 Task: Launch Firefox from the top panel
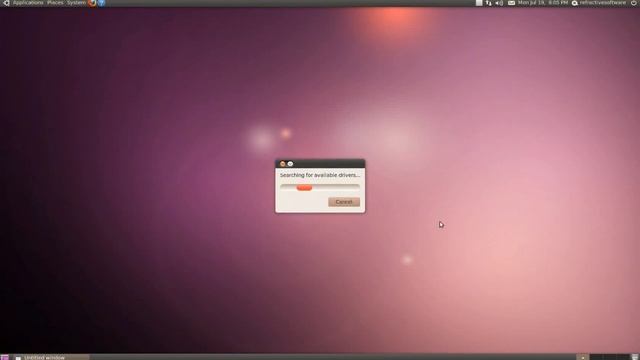(92, 3)
